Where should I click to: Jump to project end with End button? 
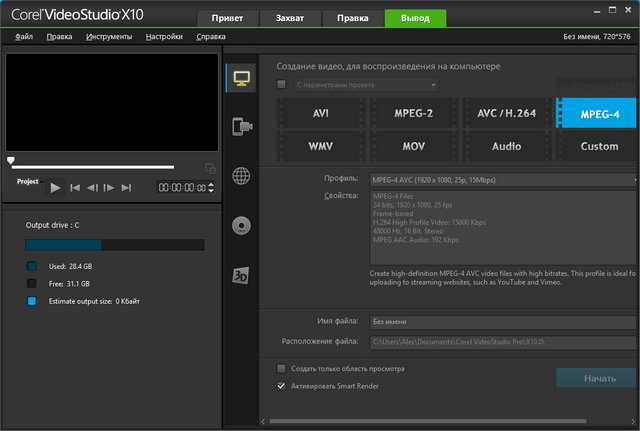[x=126, y=187]
